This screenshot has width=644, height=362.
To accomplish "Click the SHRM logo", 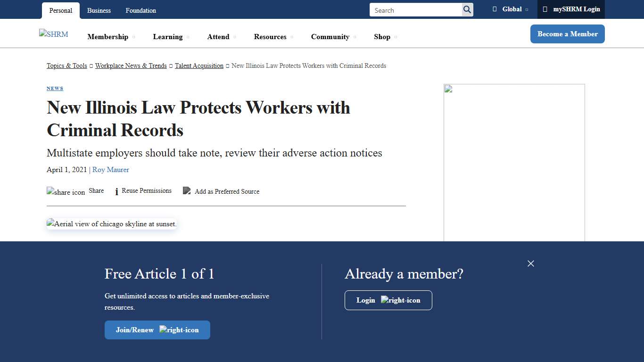I will coord(53,34).
